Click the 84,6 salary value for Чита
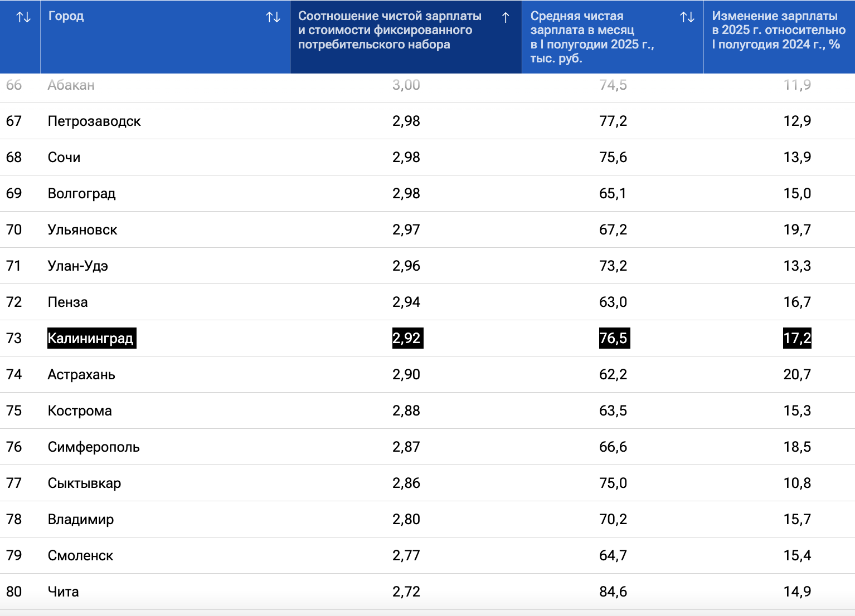Viewport: 855px width, 616px height. point(613,591)
